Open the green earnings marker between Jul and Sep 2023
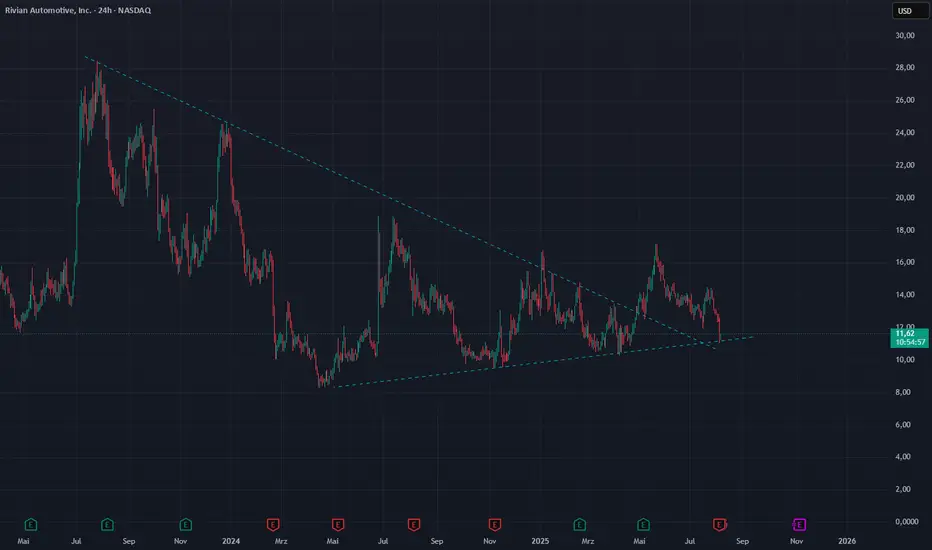932x550 pixels. [x=107, y=524]
